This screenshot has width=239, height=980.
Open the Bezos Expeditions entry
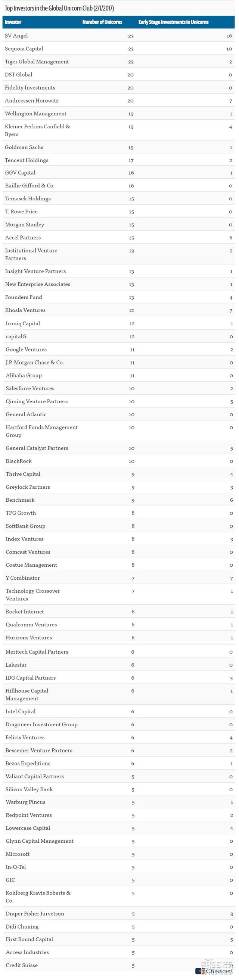pyautogui.click(x=28, y=764)
